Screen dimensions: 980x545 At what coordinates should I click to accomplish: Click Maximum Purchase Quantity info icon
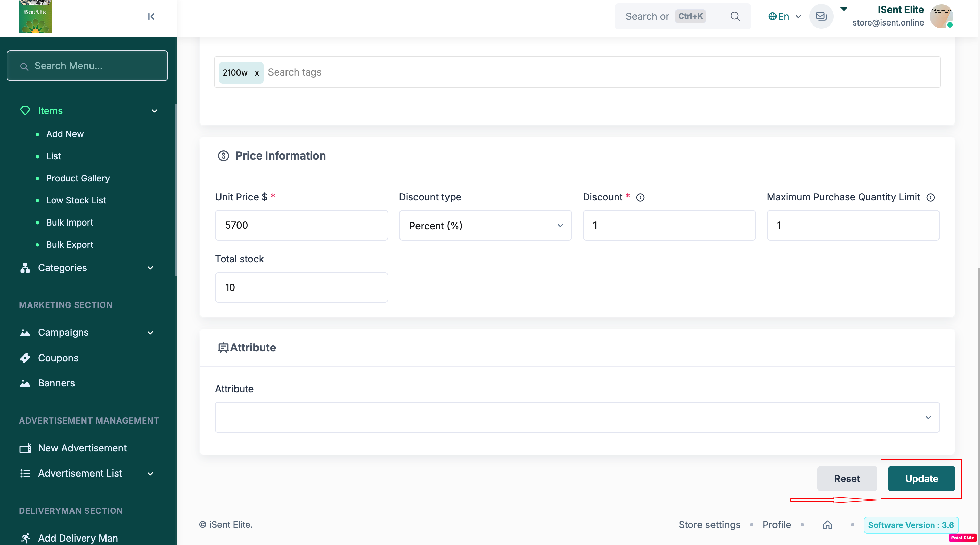(x=930, y=197)
